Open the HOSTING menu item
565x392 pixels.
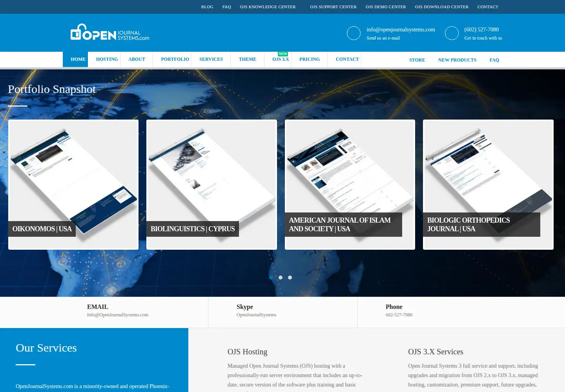107,59
